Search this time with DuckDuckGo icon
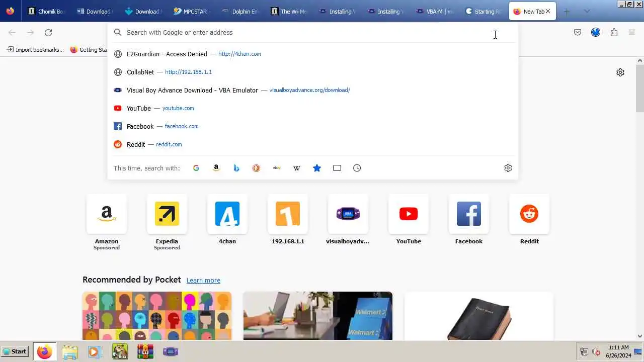 [x=257, y=168]
